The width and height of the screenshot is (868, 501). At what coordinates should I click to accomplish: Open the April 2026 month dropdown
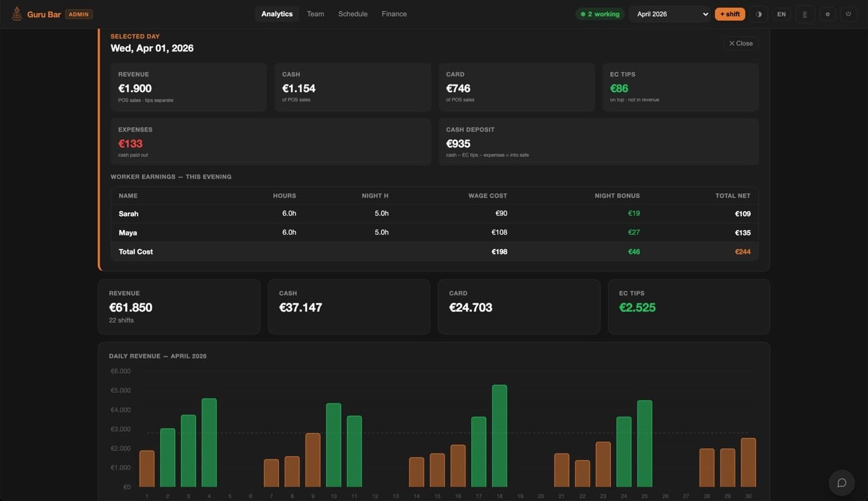pyautogui.click(x=670, y=14)
